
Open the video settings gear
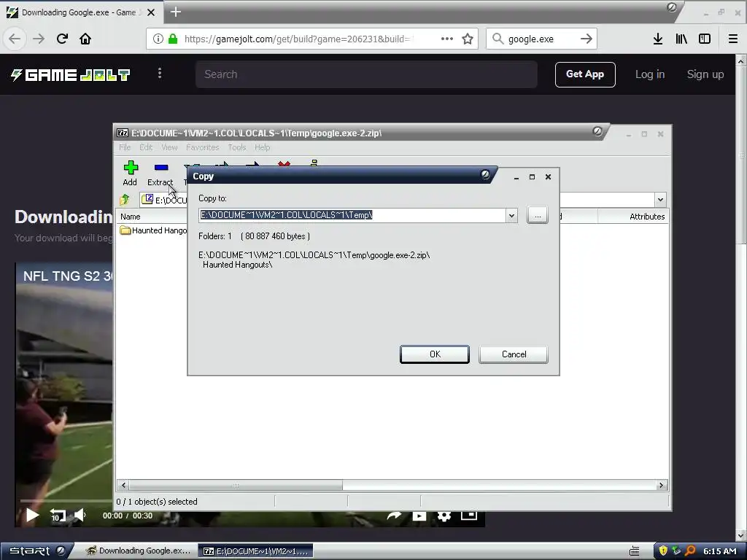tap(444, 516)
